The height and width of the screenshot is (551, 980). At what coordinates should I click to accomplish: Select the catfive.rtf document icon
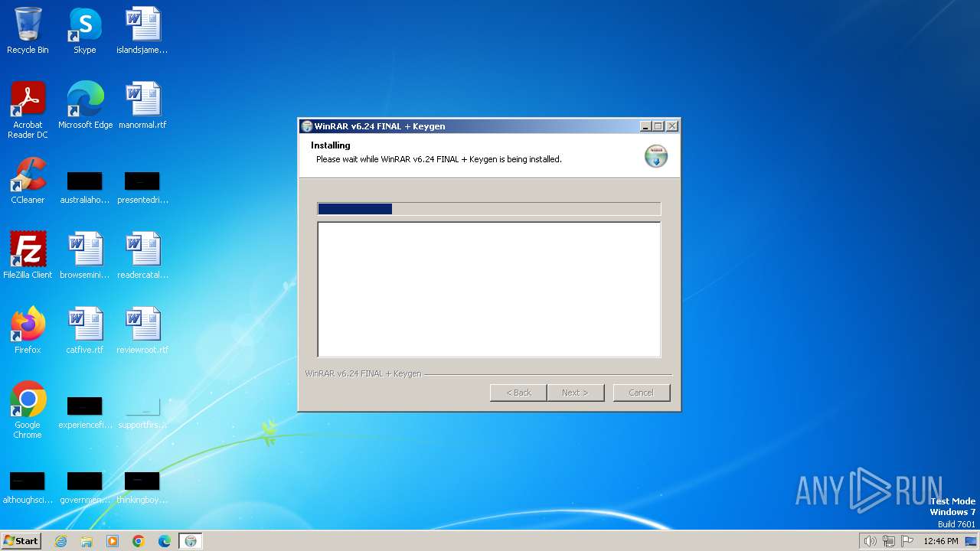84,331
